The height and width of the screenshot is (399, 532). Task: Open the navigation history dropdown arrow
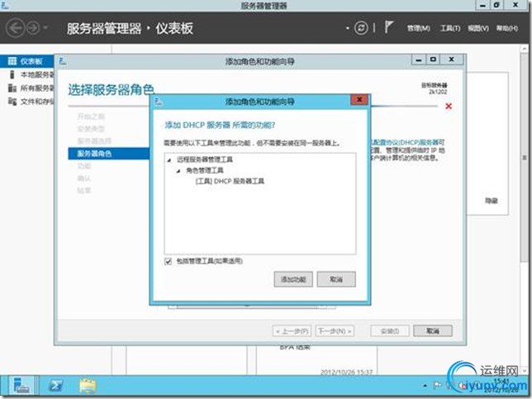[45, 27]
